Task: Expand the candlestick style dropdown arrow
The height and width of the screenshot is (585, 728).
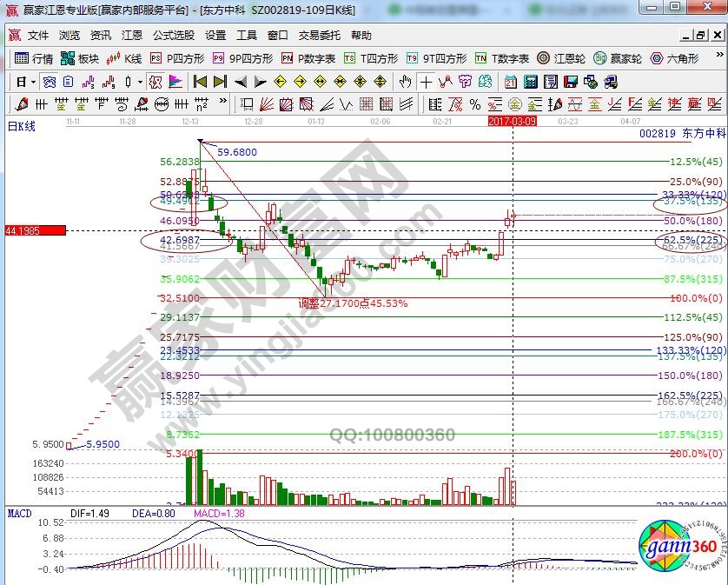Action: point(141,82)
